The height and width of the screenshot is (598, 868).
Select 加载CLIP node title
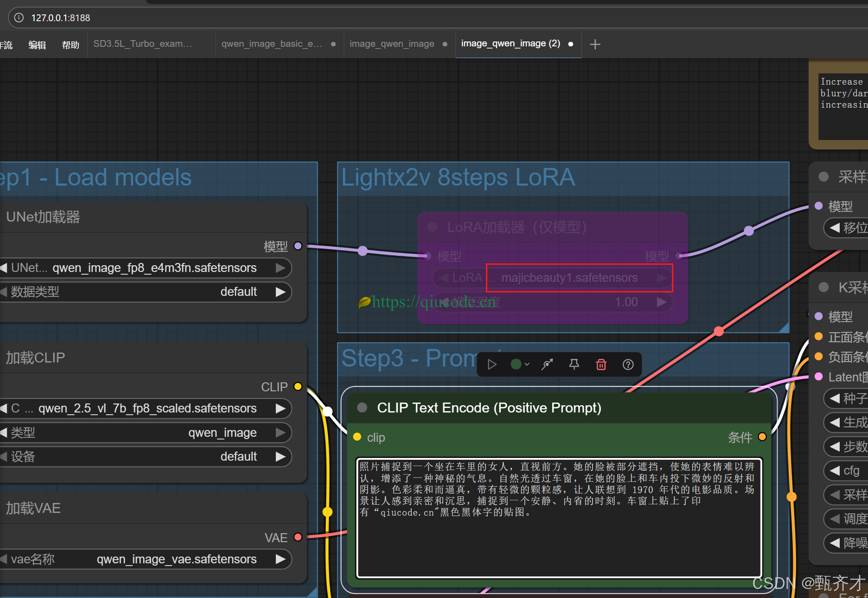pyautogui.click(x=36, y=358)
